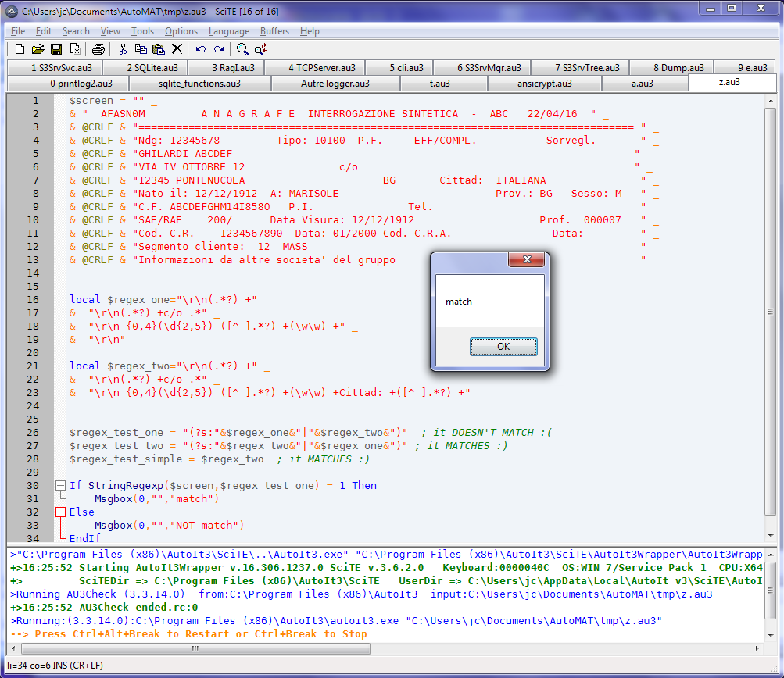Open the Search menu

click(76, 31)
